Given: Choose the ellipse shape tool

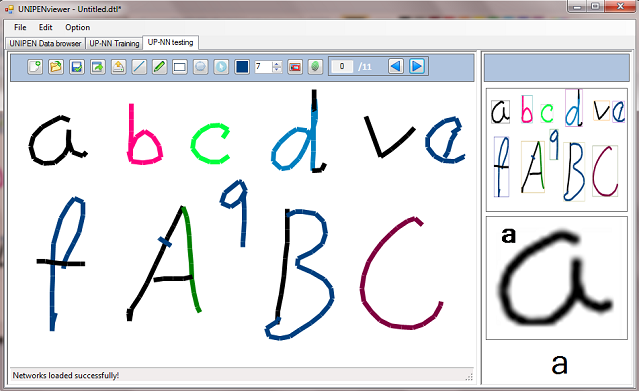Looking at the screenshot, I should [201, 66].
